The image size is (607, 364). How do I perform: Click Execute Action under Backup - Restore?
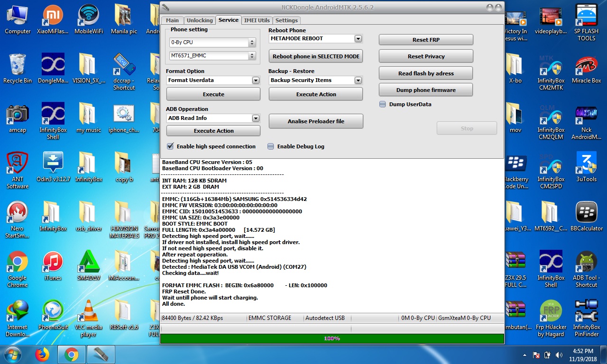pyautogui.click(x=316, y=94)
